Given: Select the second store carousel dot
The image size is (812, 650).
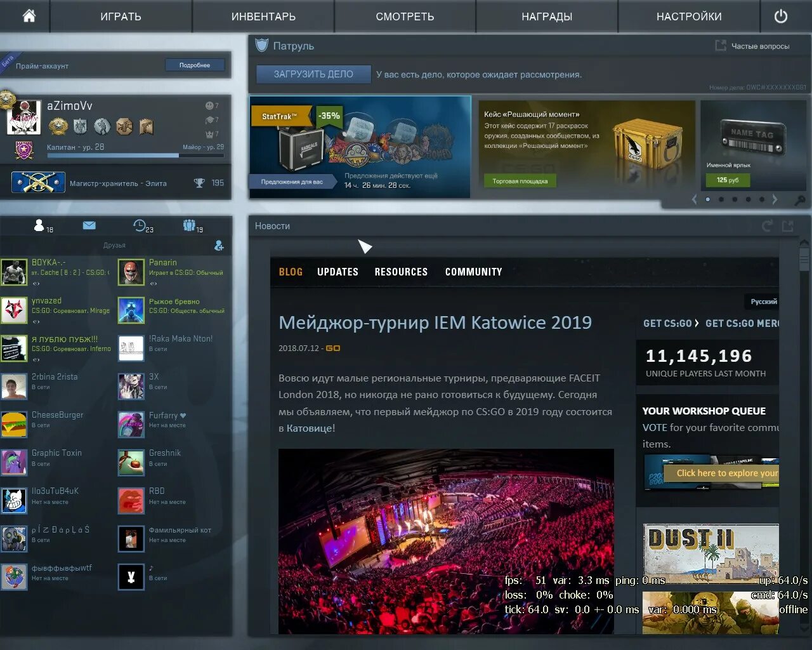Looking at the screenshot, I should [x=721, y=199].
